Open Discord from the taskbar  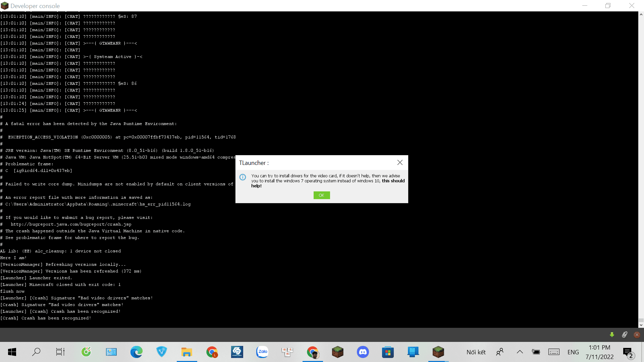[x=363, y=352]
